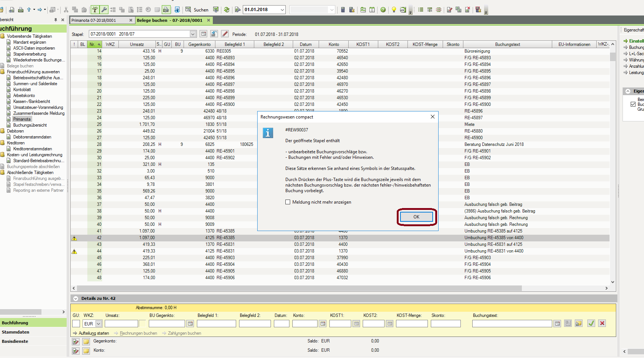Screen dimensions: 644x358
Task: Click the calculator icon in the toolbar
Action: tap(343, 10)
